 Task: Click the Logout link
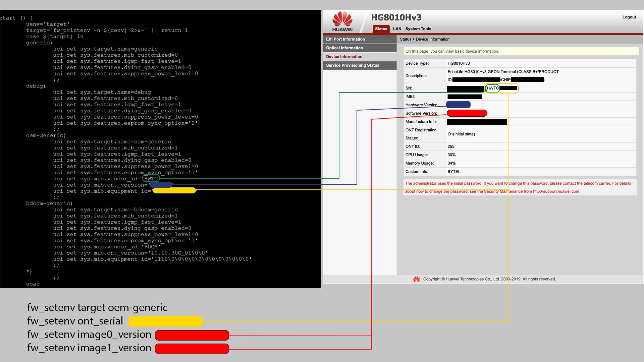click(629, 17)
